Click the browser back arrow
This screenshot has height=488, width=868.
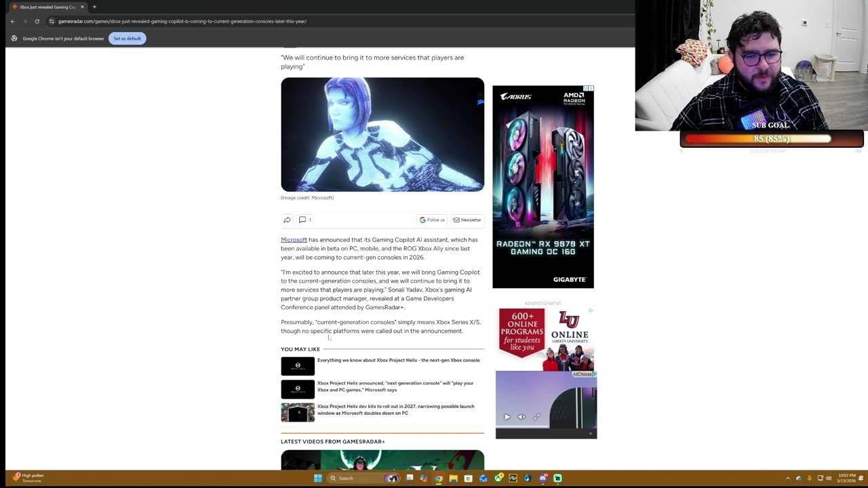point(13,21)
